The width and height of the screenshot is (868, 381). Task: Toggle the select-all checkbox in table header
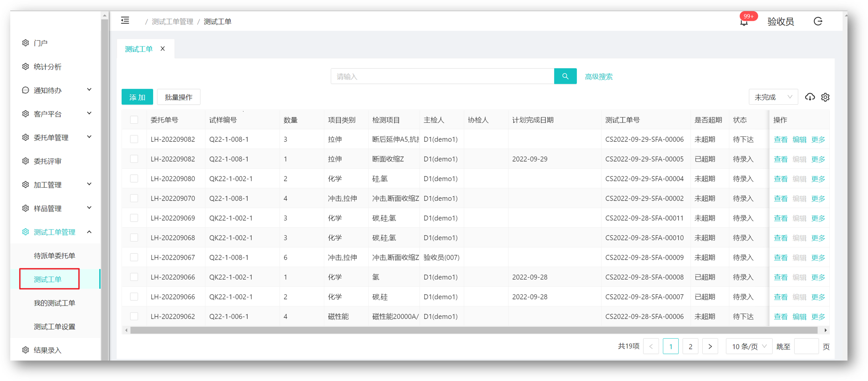(x=134, y=120)
